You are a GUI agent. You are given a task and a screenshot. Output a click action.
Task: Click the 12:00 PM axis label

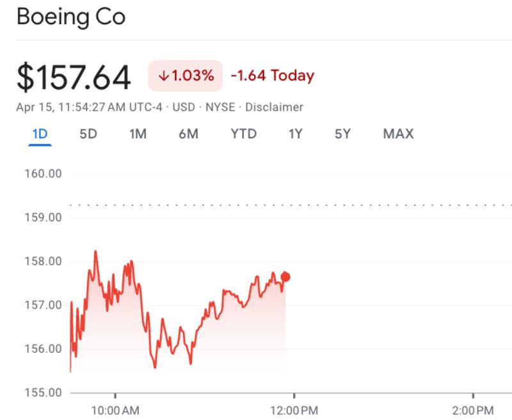point(294,409)
